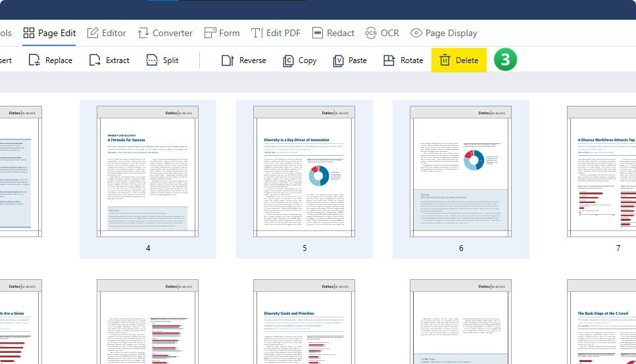
Task: Switch to the Page Display tab
Action: coord(444,33)
